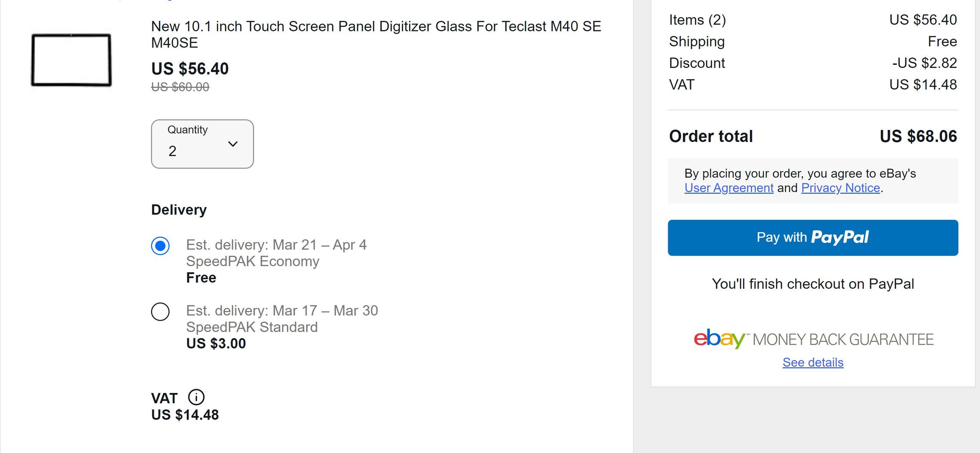Open the User Agreement link
This screenshot has height=453, width=980.
point(729,188)
